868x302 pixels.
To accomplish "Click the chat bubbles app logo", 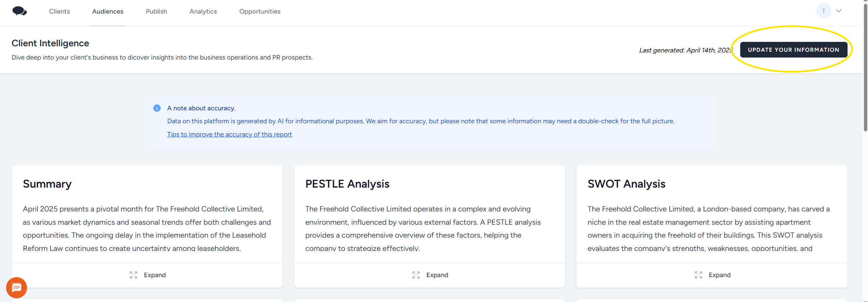I will pyautogui.click(x=19, y=11).
